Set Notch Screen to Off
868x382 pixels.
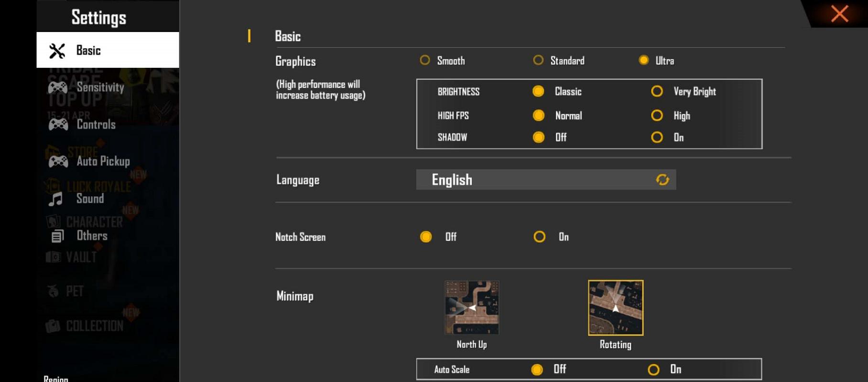pyautogui.click(x=426, y=237)
